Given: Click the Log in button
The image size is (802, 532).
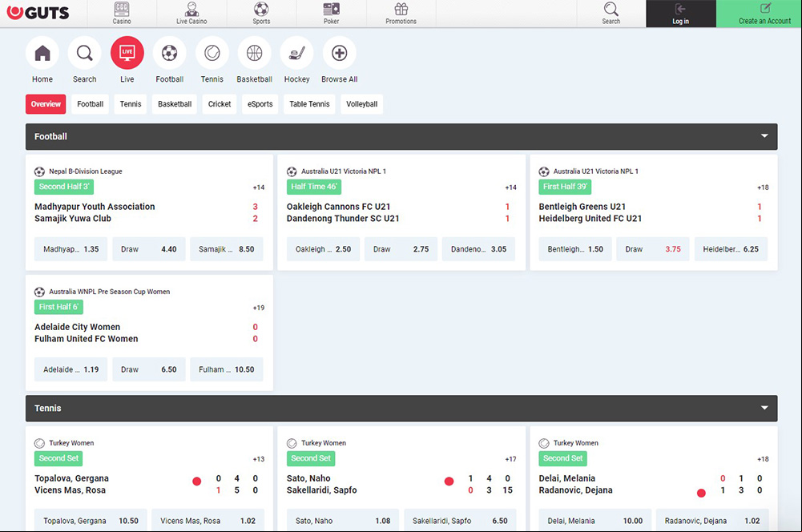Looking at the screenshot, I should pyautogui.click(x=681, y=14).
